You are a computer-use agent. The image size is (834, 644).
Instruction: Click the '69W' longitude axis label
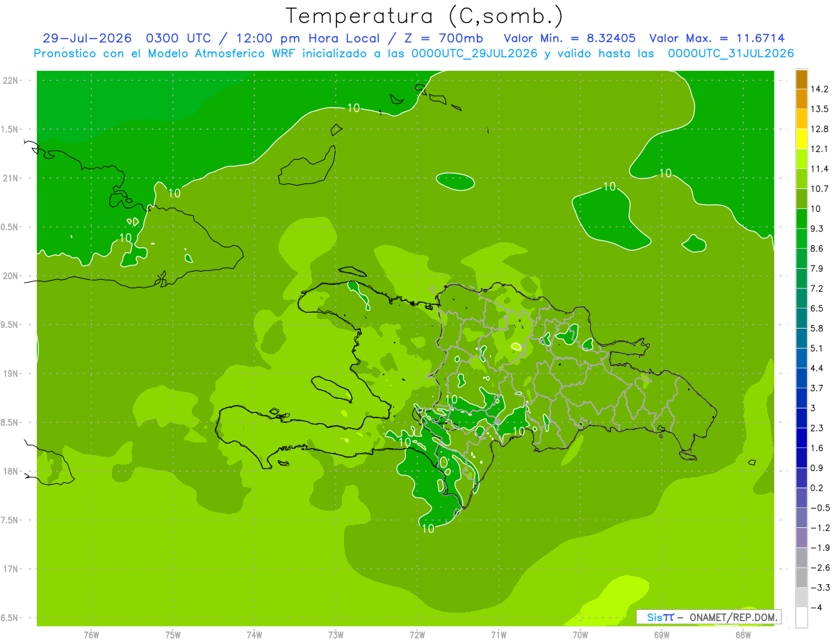coord(662,634)
